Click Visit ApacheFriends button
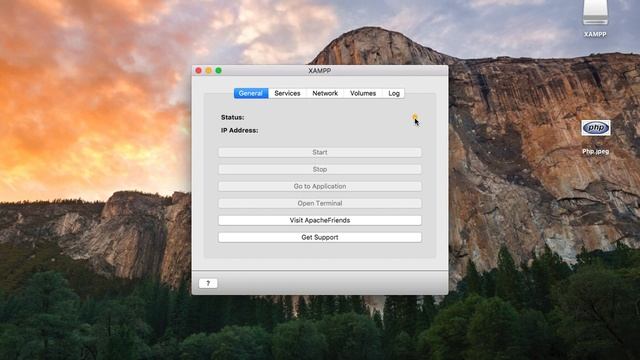The image size is (640, 360). [320, 220]
